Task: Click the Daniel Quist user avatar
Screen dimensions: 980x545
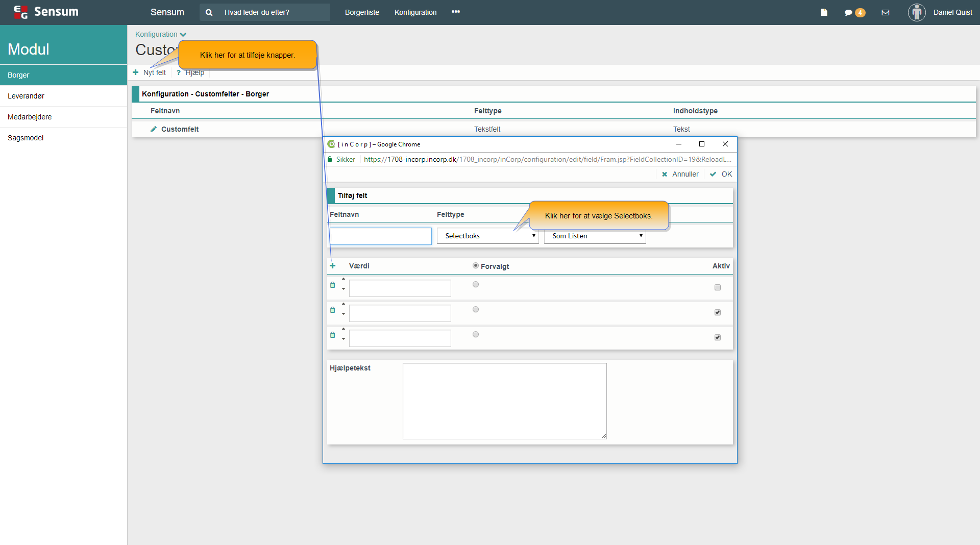Action: (917, 12)
